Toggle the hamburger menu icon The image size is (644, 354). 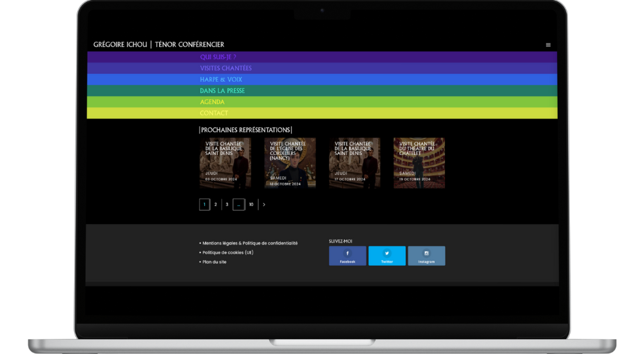pyautogui.click(x=548, y=45)
